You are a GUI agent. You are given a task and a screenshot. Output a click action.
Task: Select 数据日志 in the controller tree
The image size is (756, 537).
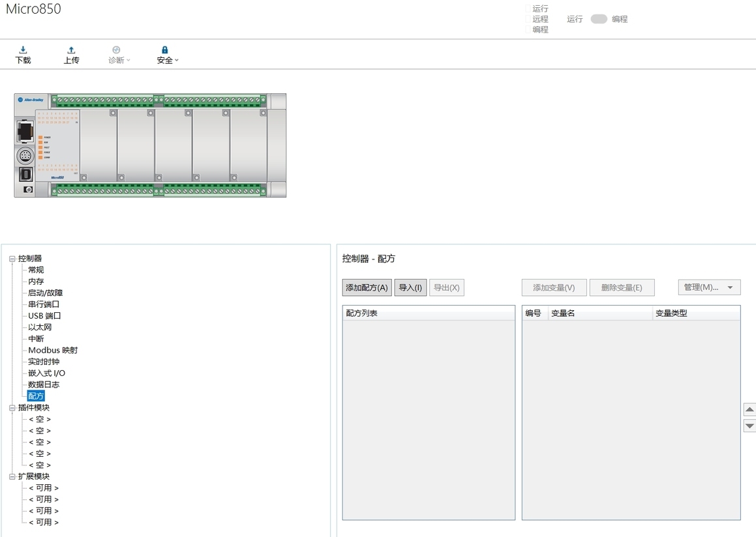click(44, 385)
